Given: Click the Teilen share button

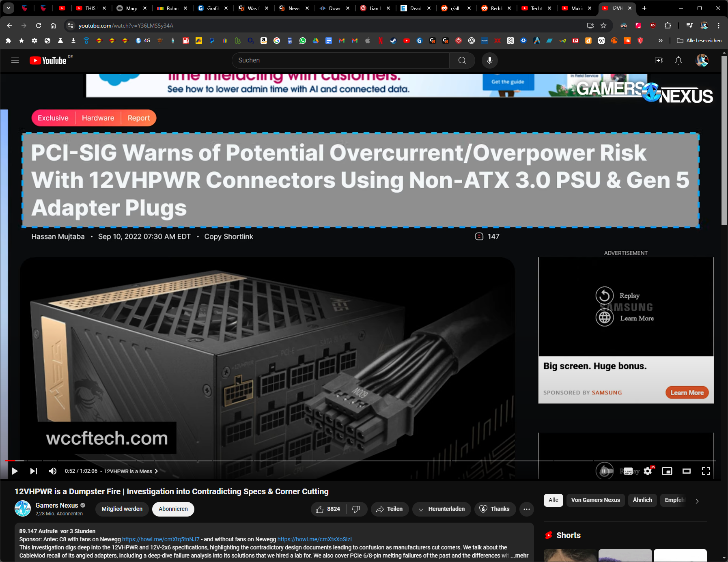Looking at the screenshot, I should click(389, 509).
